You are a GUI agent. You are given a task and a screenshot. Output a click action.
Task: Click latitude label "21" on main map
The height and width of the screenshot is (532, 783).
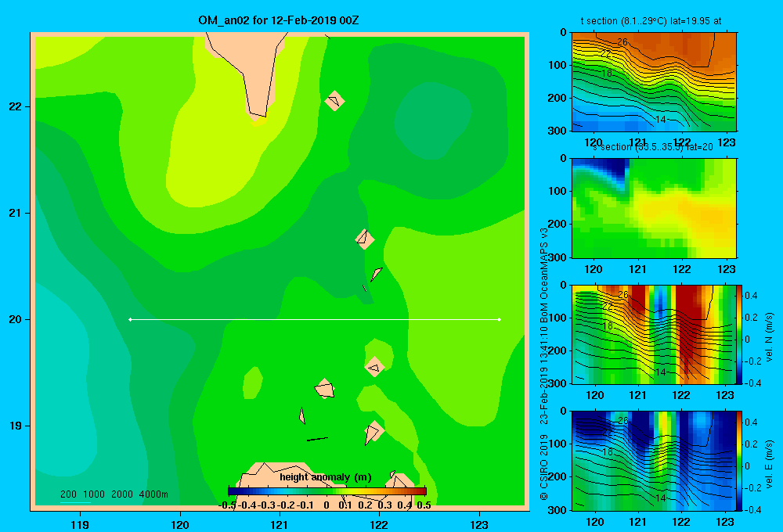point(16,213)
